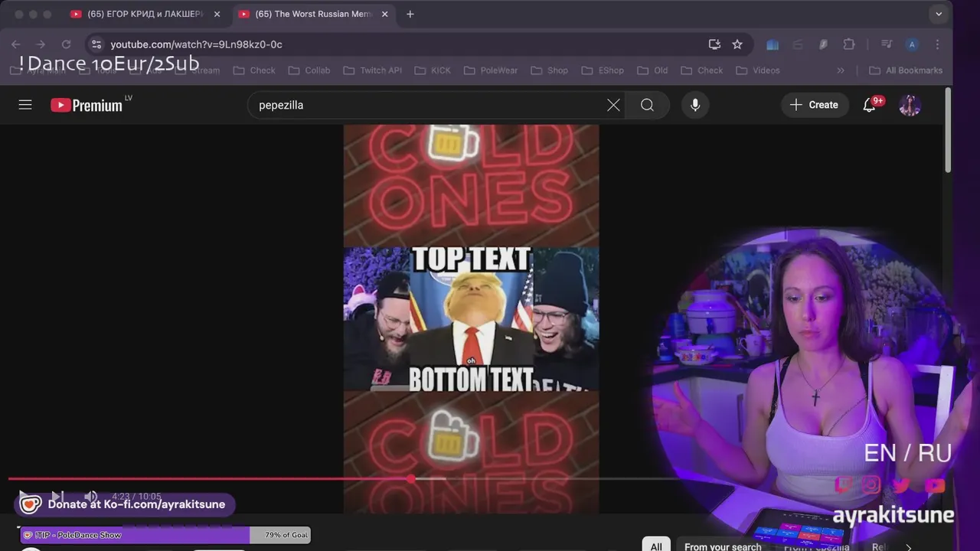The height and width of the screenshot is (551, 980).
Task: Open the YouTube account avatar menu
Action: [910, 105]
